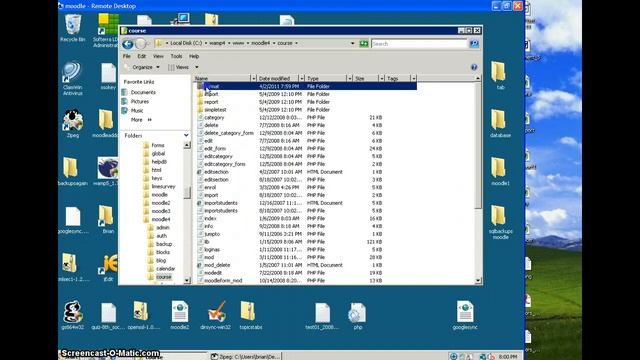
Task: Go back with the blue Back arrow
Action: (128, 44)
